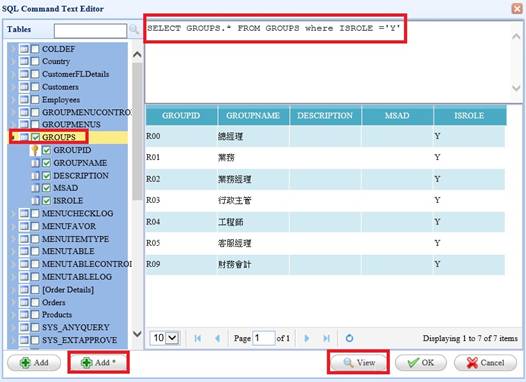Image resolution: width=526 pixels, height=382 pixels.
Task: Uncheck the GROUPNAME column checkbox
Action: [x=46, y=163]
